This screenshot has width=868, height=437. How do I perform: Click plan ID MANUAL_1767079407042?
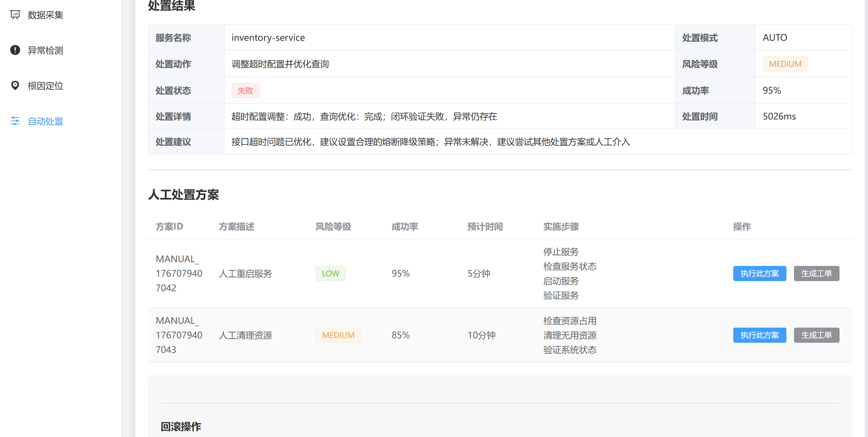[x=179, y=273]
